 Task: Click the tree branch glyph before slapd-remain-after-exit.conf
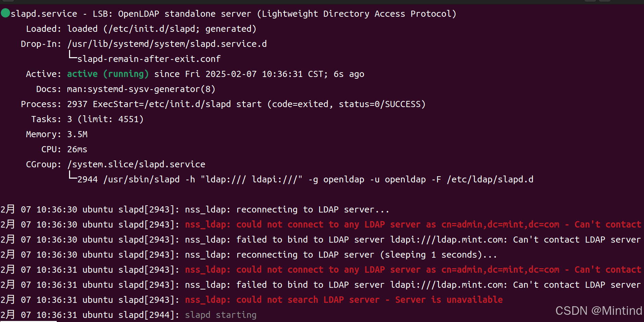[72, 55]
